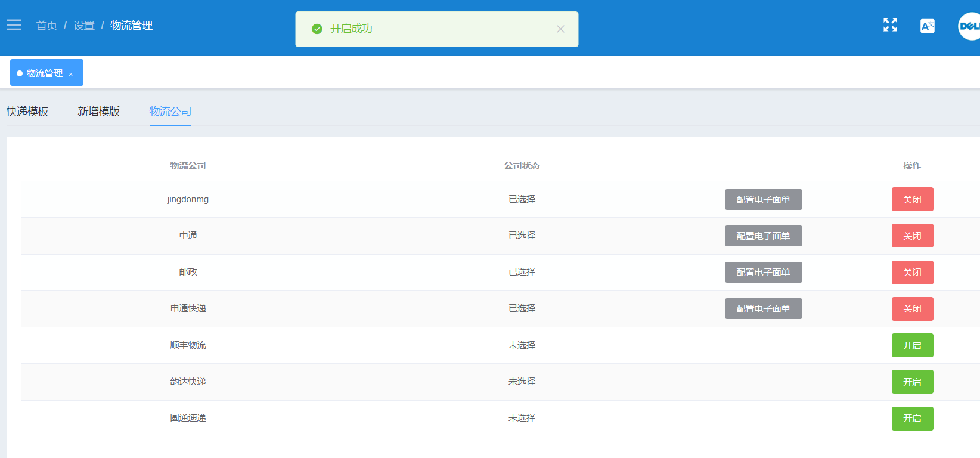This screenshot has width=980, height=458.
Task: Disable 申通快递 with 关闭 button
Action: 913,309
